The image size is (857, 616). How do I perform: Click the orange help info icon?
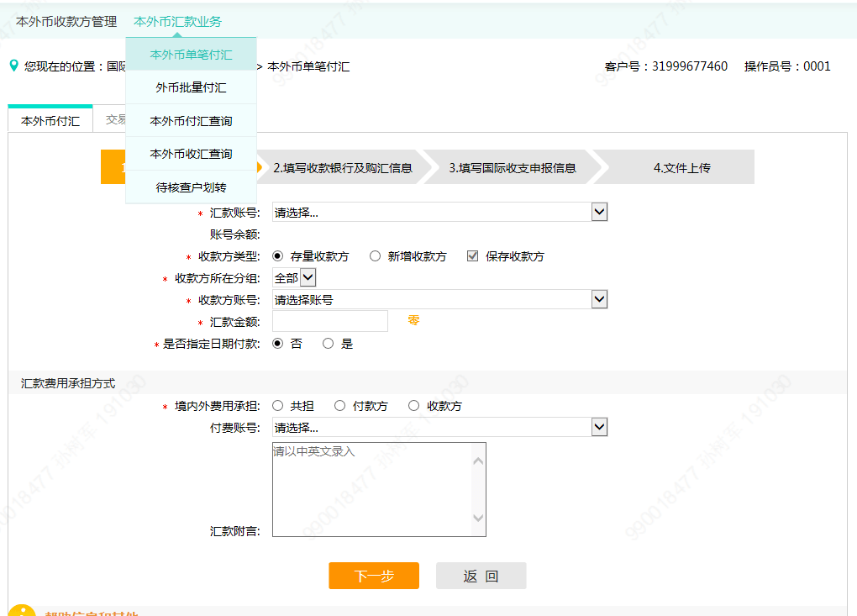(x=22, y=610)
